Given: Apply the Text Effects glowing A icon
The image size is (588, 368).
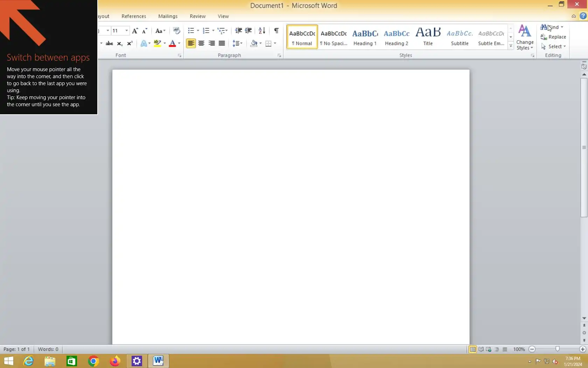Looking at the screenshot, I should (143, 43).
